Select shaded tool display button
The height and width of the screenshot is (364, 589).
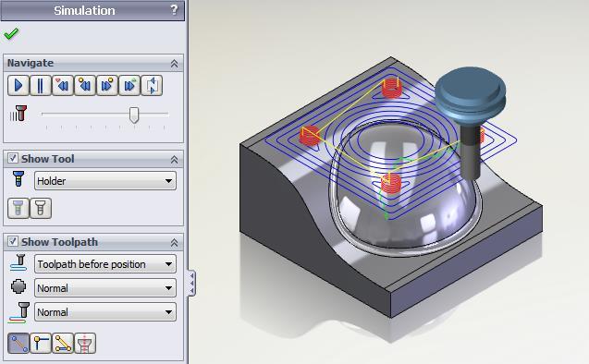coord(18,208)
